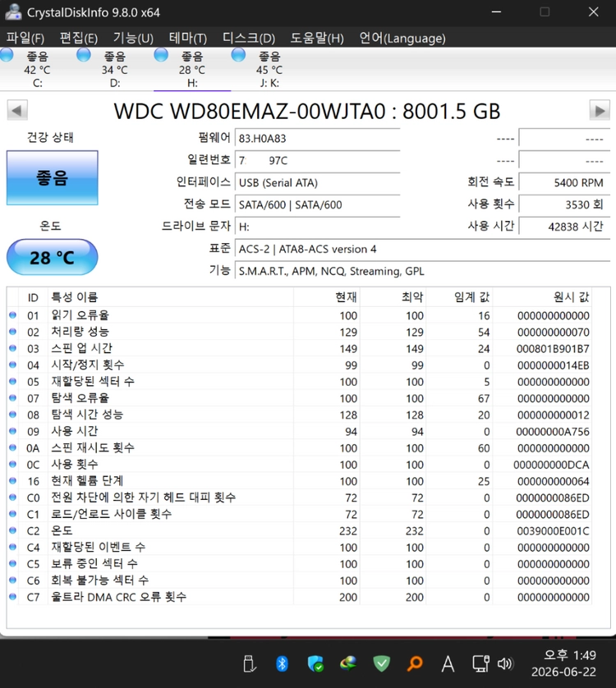Select the D: drive tab at 34 °C

115,69
